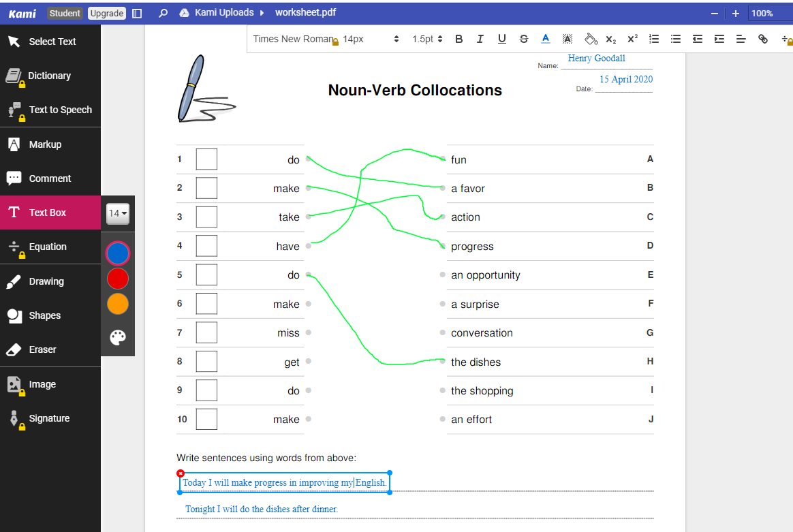Click the search magnifier icon
This screenshot has width=793, height=532.
[163, 13]
